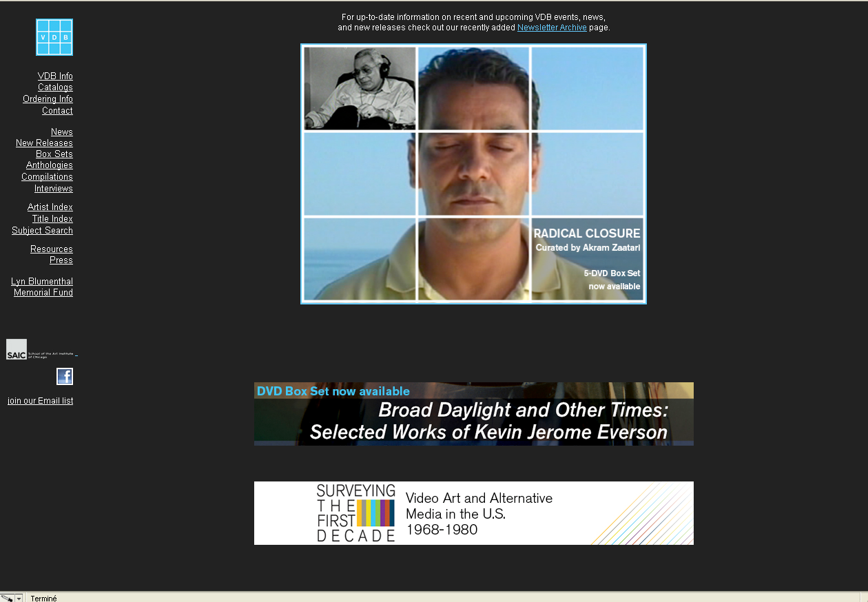Open Compilations
The height and width of the screenshot is (602, 868).
point(47,177)
